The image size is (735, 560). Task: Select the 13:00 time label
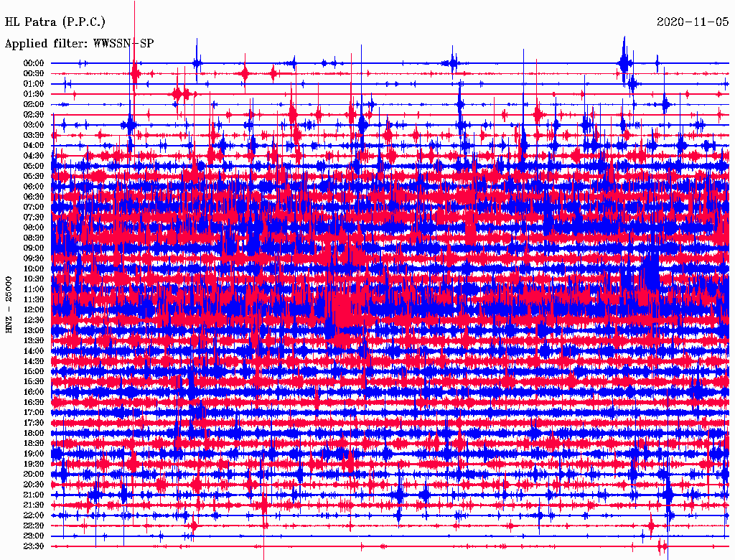34,331
